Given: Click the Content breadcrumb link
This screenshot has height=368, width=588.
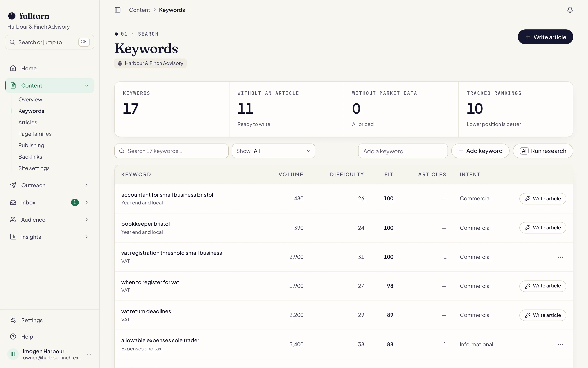Looking at the screenshot, I should point(139,10).
